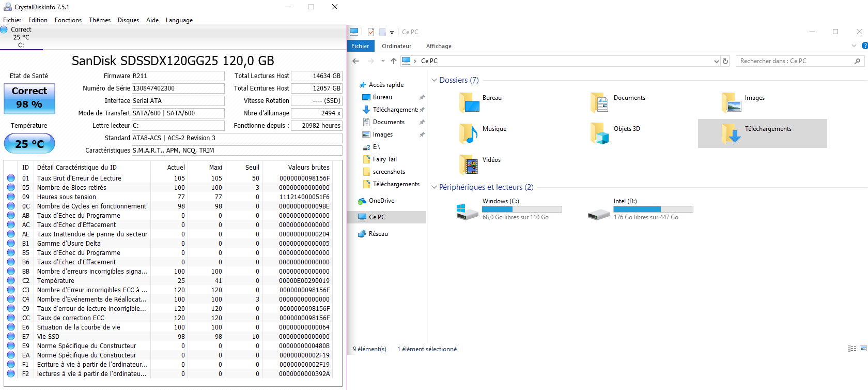The image size is (868, 390).
Task: Click the status orb for Vie SSD row
Action: pos(11,336)
